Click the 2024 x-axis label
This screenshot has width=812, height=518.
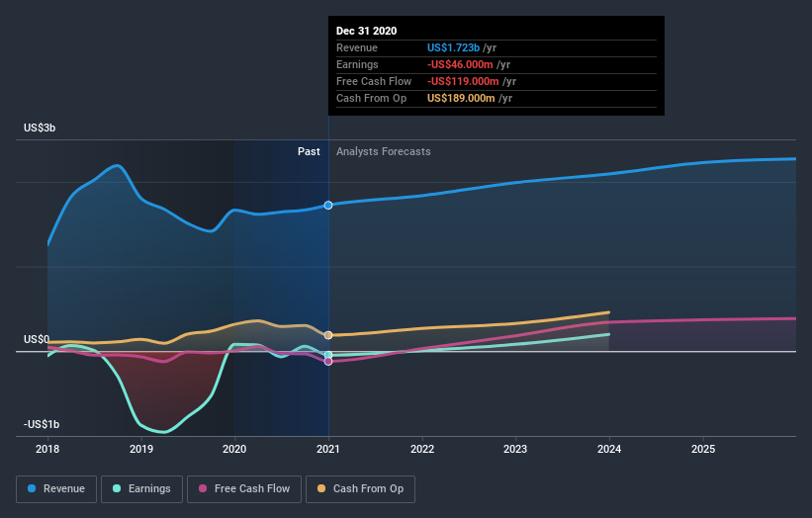[x=609, y=449]
